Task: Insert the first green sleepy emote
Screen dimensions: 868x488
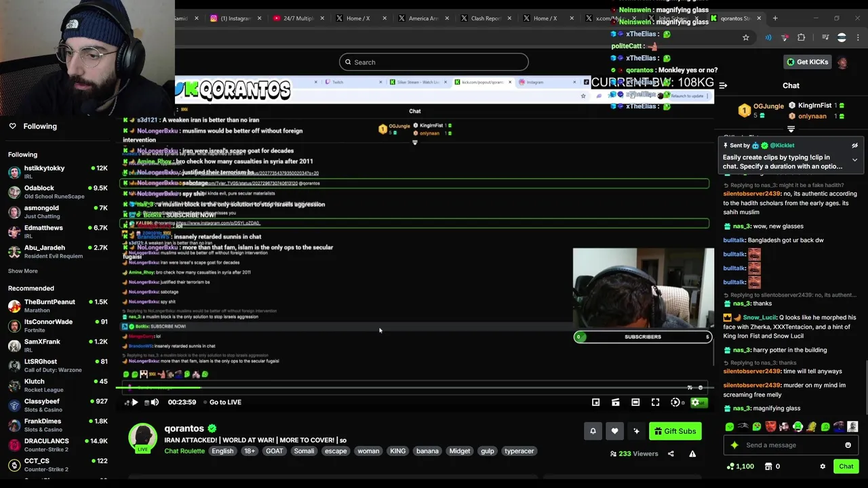Action: tap(730, 427)
